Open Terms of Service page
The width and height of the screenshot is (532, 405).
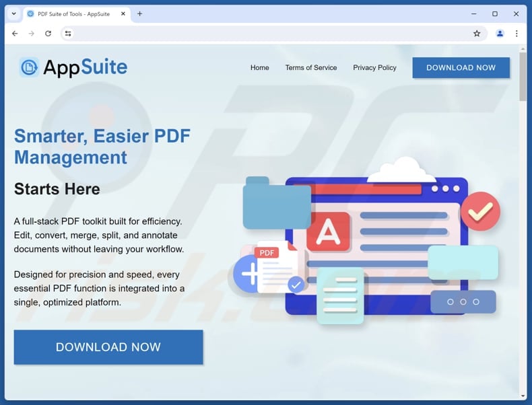click(x=311, y=67)
